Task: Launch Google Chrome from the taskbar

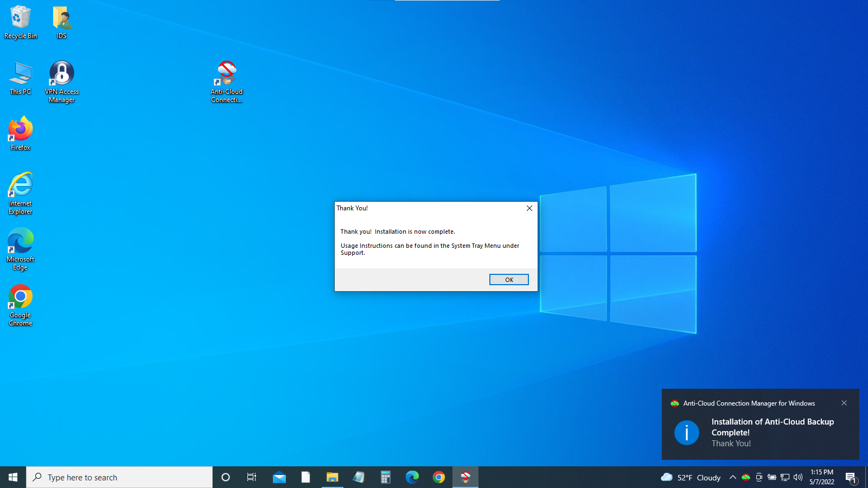Action: click(x=439, y=477)
